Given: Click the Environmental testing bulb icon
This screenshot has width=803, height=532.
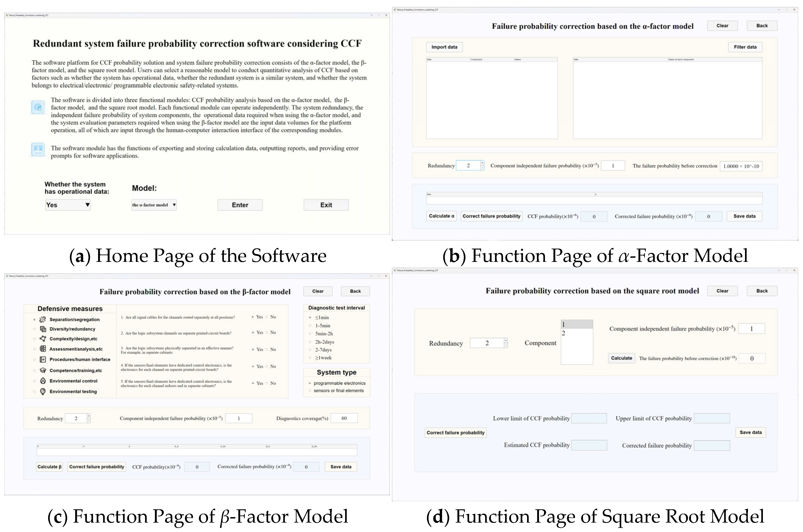Looking at the screenshot, I should (x=43, y=392).
